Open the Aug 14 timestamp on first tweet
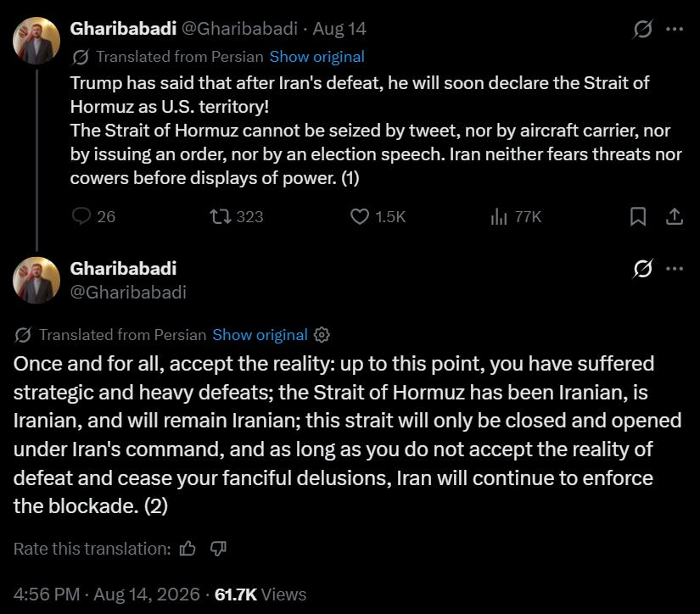 339,29
